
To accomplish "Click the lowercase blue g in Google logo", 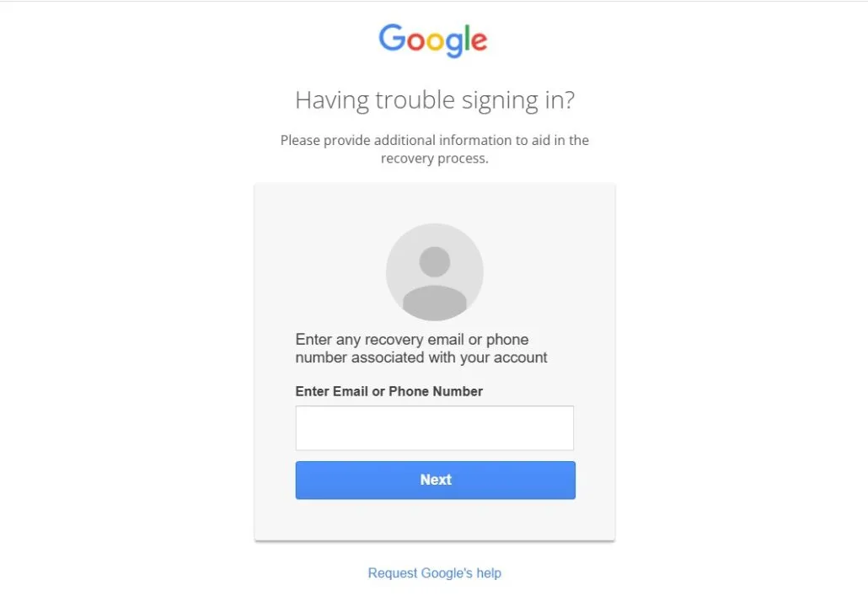I will click(x=454, y=45).
